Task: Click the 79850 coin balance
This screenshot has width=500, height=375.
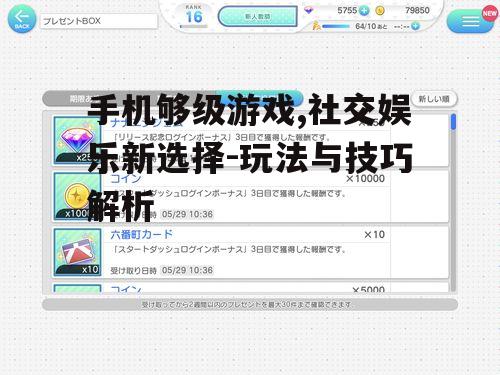Action: 417,10
